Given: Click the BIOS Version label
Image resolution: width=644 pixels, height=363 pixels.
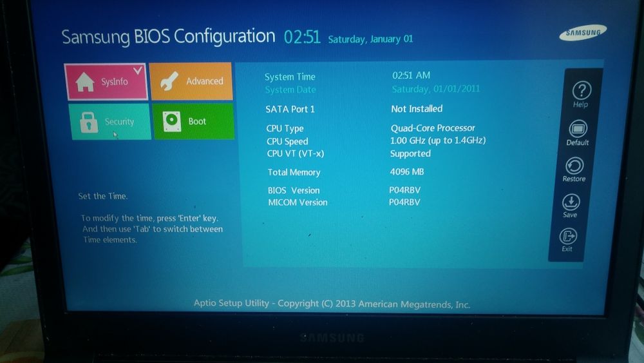Looking at the screenshot, I should click(x=294, y=190).
